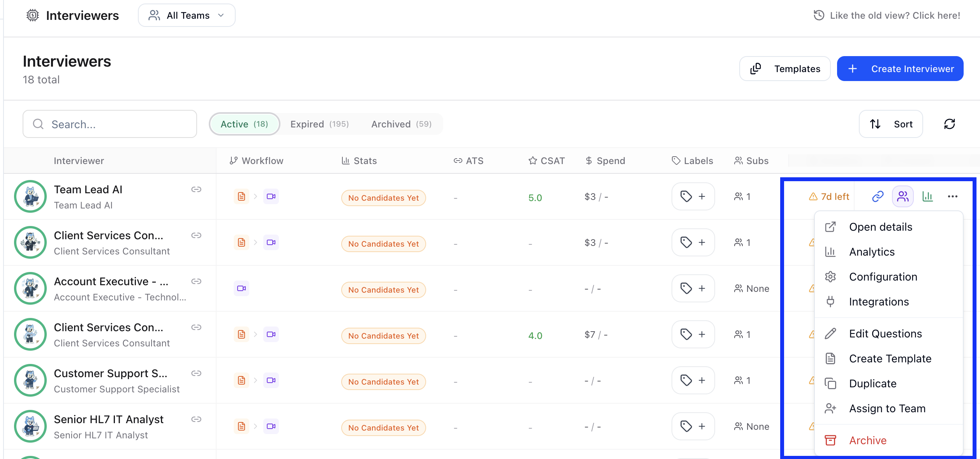Click the refresh list icon
980x459 pixels.
[x=949, y=124]
